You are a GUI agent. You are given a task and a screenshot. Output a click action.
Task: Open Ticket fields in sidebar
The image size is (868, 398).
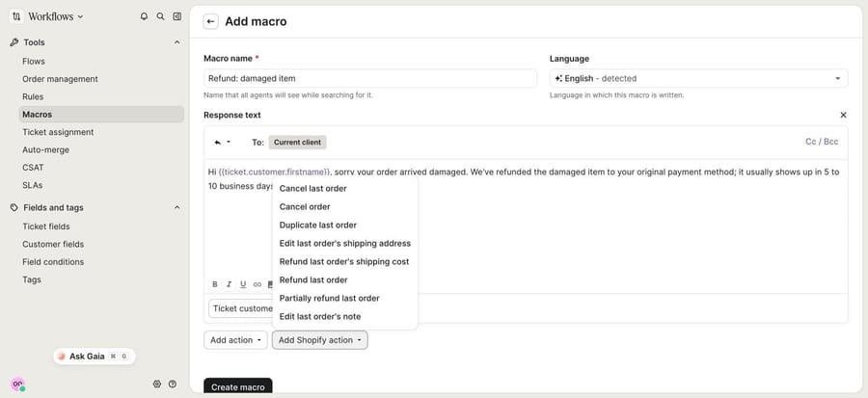tap(46, 226)
